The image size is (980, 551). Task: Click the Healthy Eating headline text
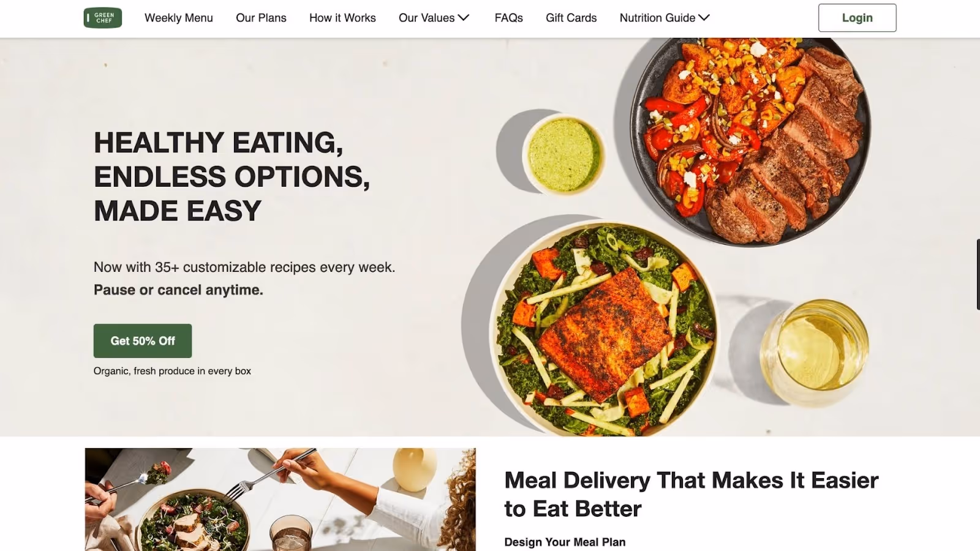[x=232, y=177]
